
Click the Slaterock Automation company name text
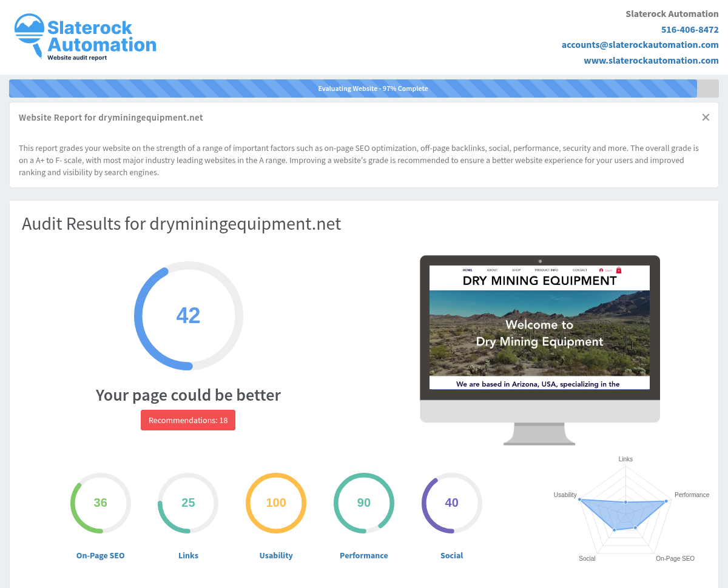[672, 13]
